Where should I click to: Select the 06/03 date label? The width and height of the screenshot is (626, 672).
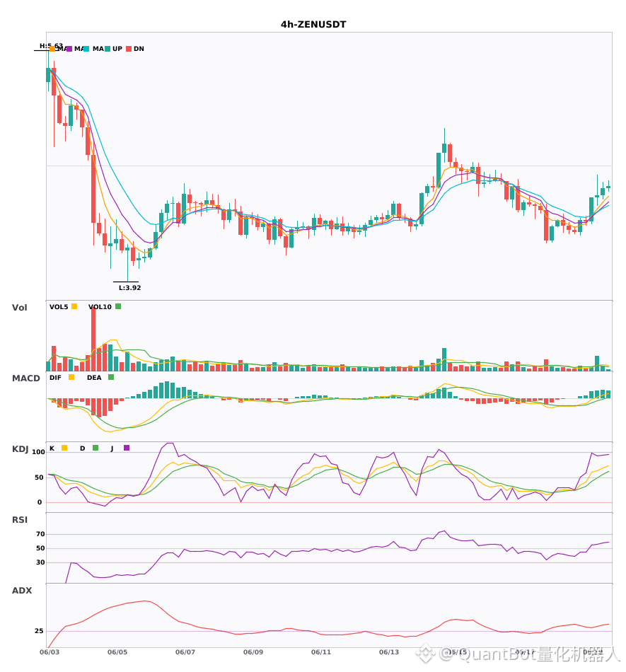pos(50,652)
